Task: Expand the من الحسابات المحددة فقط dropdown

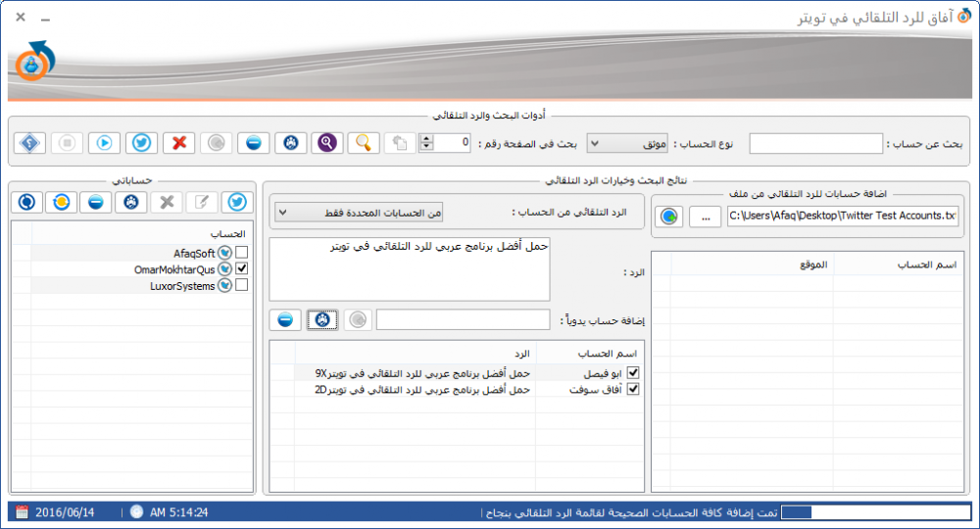Action: pos(359,213)
